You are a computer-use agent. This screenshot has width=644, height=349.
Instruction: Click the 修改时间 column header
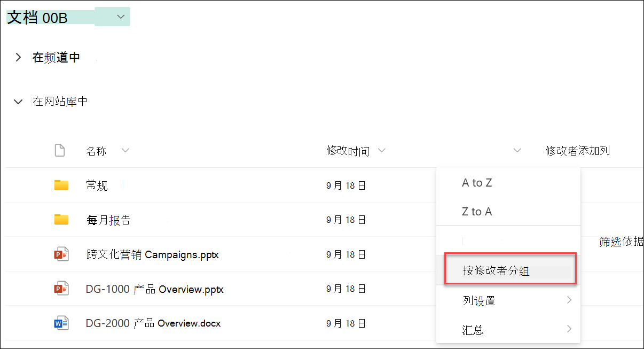pyautogui.click(x=348, y=151)
